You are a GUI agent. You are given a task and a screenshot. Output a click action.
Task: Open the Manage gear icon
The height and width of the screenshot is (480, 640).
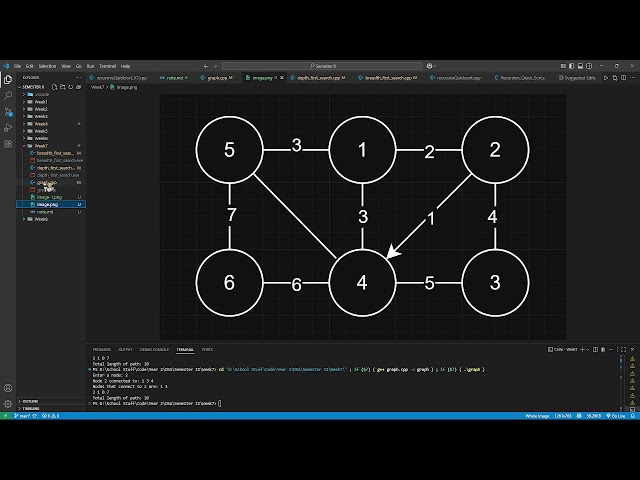pos(8,404)
